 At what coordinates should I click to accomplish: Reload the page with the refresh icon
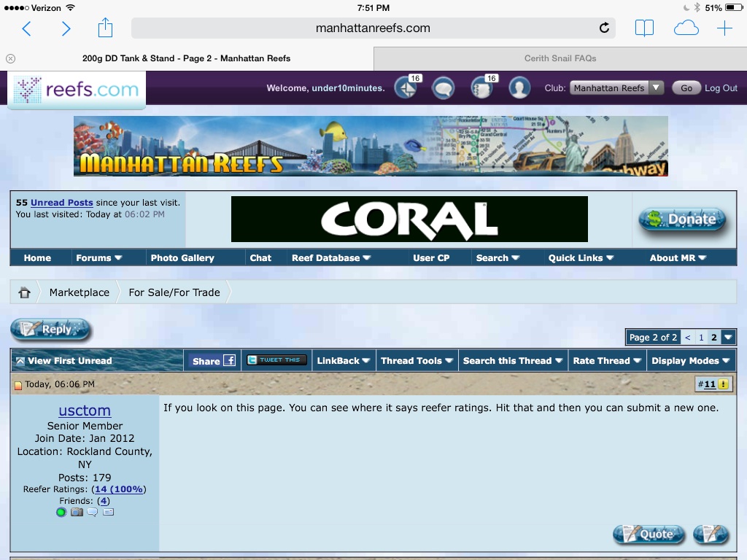pos(604,28)
